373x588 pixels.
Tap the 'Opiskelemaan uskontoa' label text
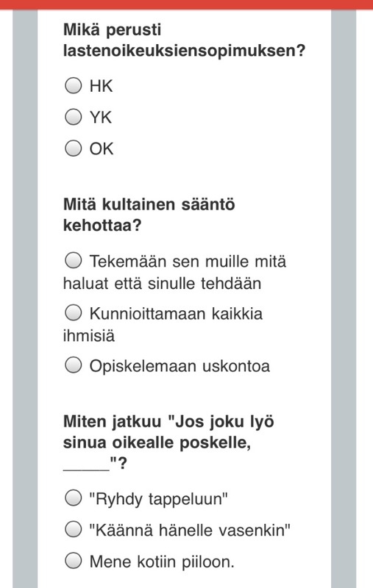(180, 366)
